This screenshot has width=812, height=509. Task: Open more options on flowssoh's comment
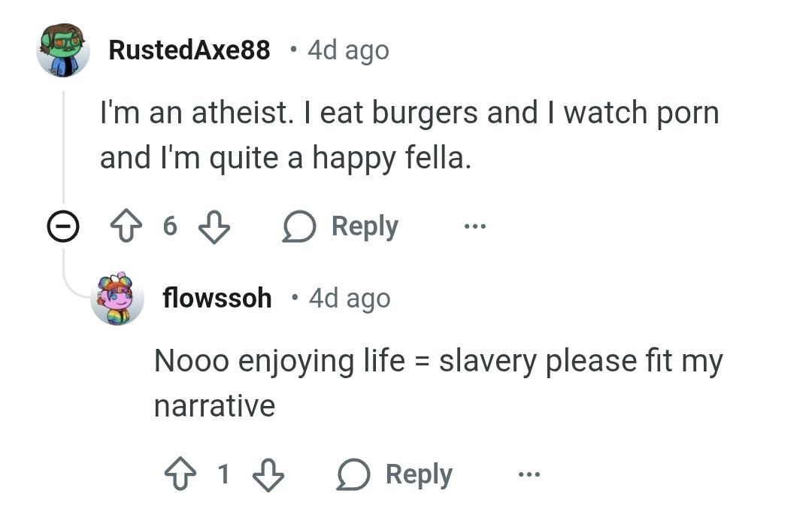(529, 474)
